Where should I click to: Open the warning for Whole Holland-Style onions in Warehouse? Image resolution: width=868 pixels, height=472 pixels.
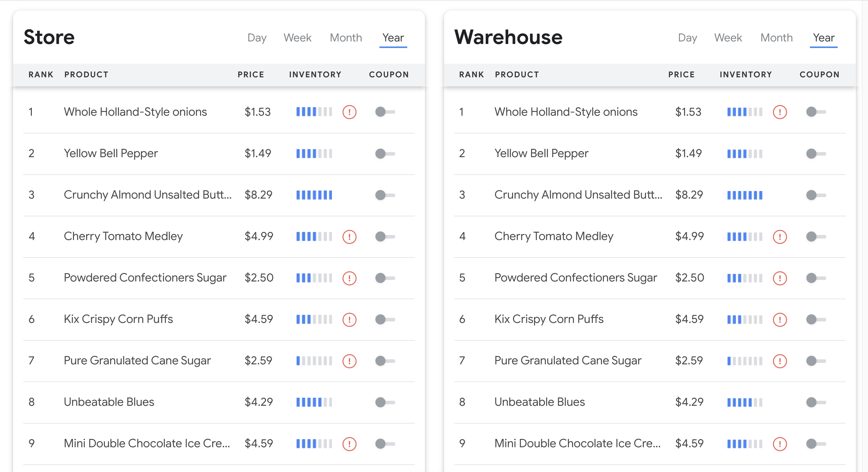click(x=780, y=112)
